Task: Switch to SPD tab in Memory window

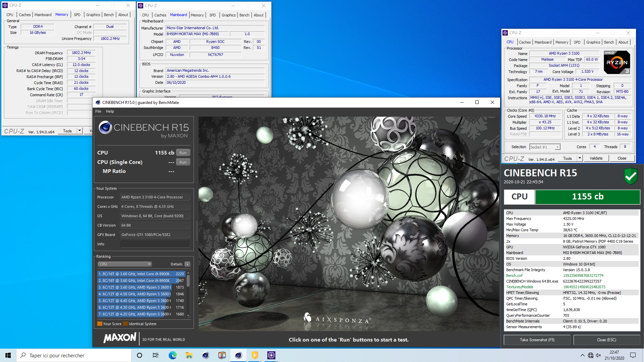Action: (77, 15)
